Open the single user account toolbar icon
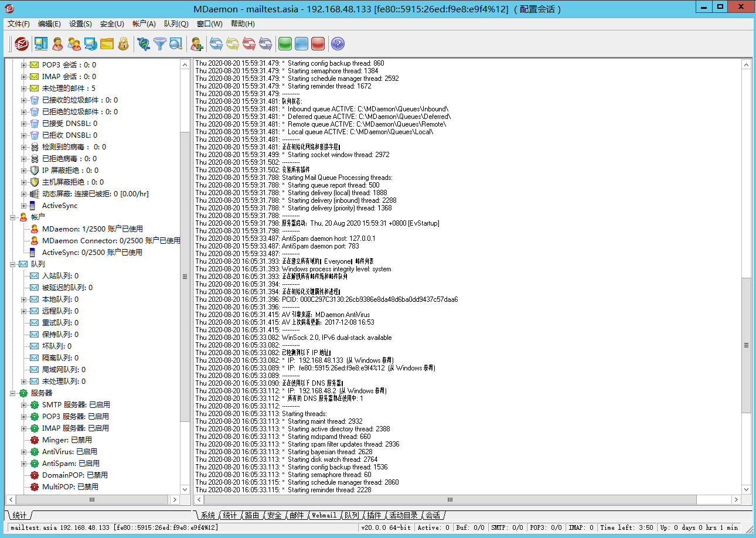 pos(57,43)
